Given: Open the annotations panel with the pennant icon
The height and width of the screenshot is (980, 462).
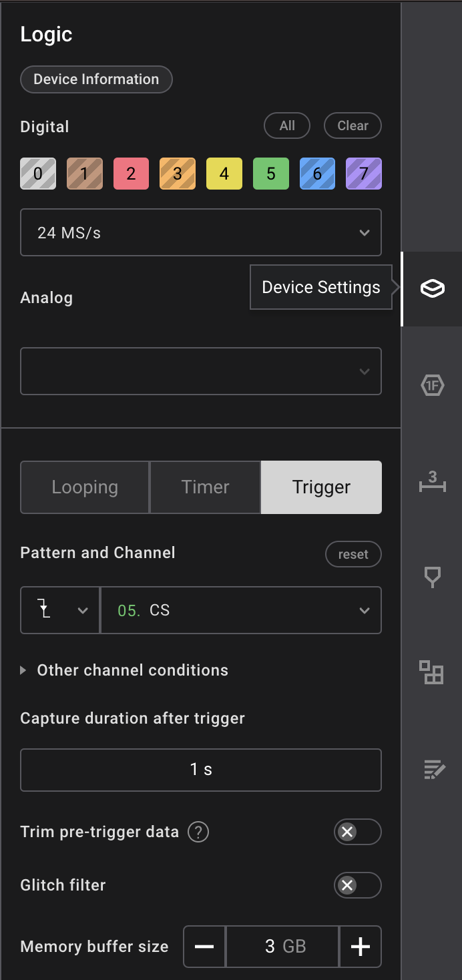Looking at the screenshot, I should (x=431, y=578).
